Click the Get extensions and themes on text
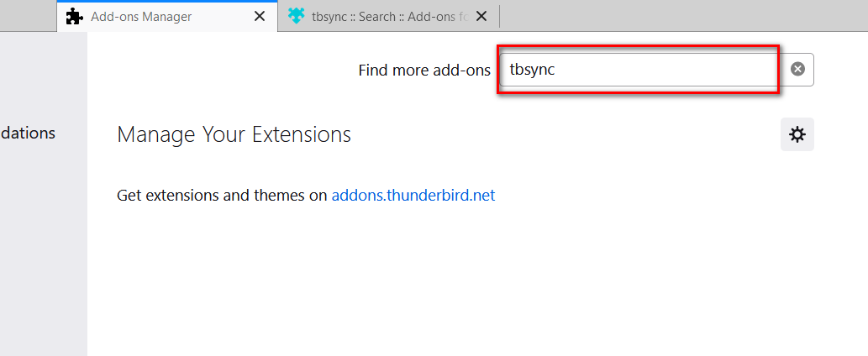868x356 pixels. pos(222,195)
